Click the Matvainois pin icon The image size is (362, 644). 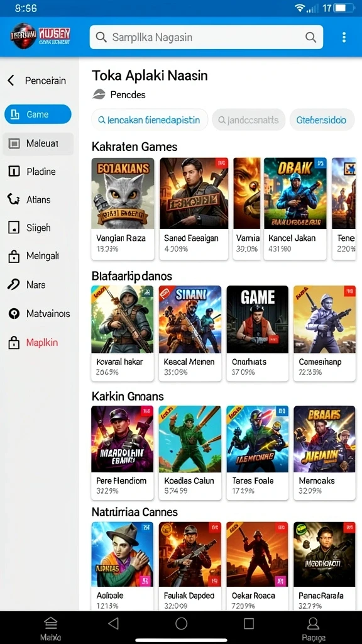[14, 314]
